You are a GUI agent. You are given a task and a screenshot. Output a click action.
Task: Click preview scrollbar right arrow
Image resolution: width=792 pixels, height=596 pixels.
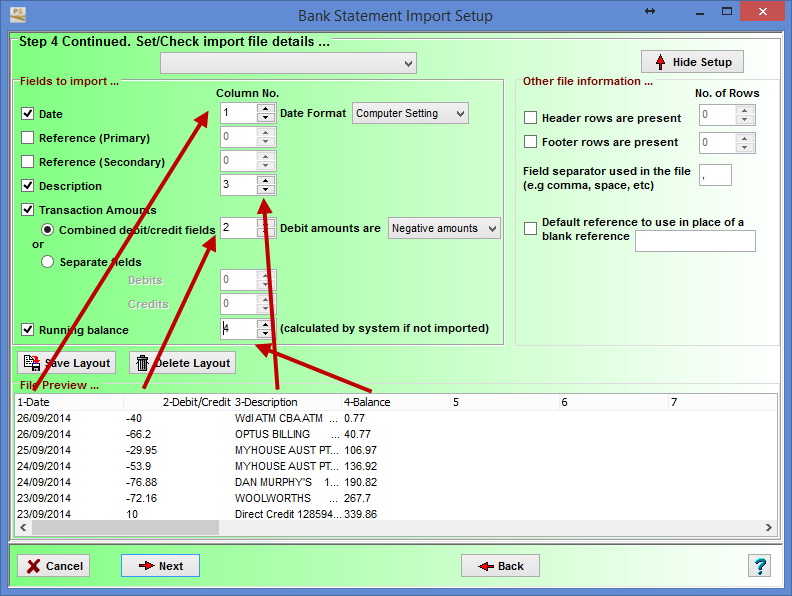tap(768, 527)
